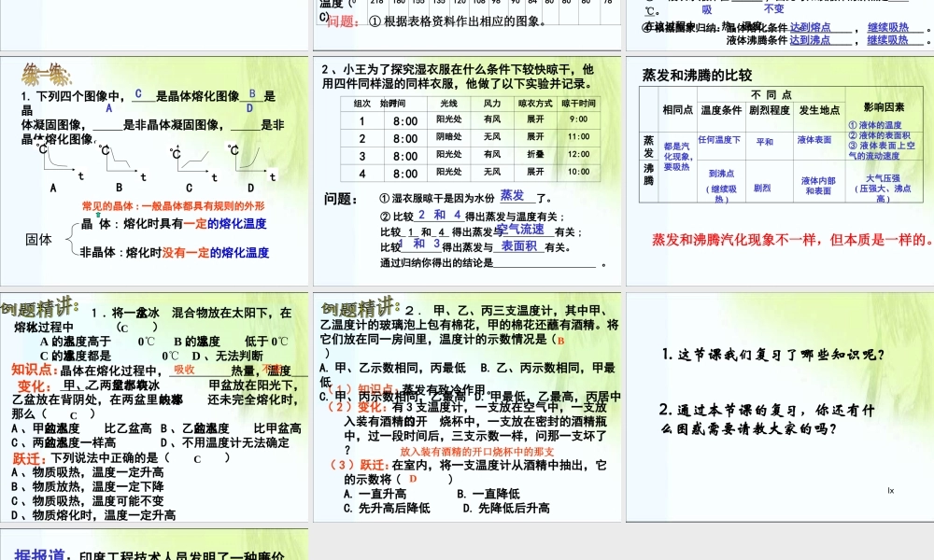Image resolution: width=934 pixels, height=560 pixels.
Task: Click the line 非晶体：熔化时没有一定的熔化温度
Action: pyautogui.click(x=174, y=252)
